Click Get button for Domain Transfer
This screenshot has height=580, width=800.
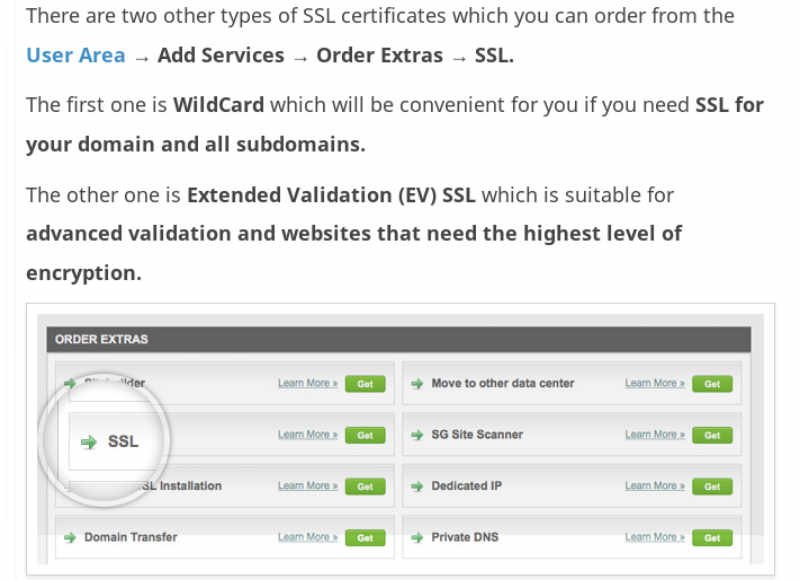pos(365,538)
